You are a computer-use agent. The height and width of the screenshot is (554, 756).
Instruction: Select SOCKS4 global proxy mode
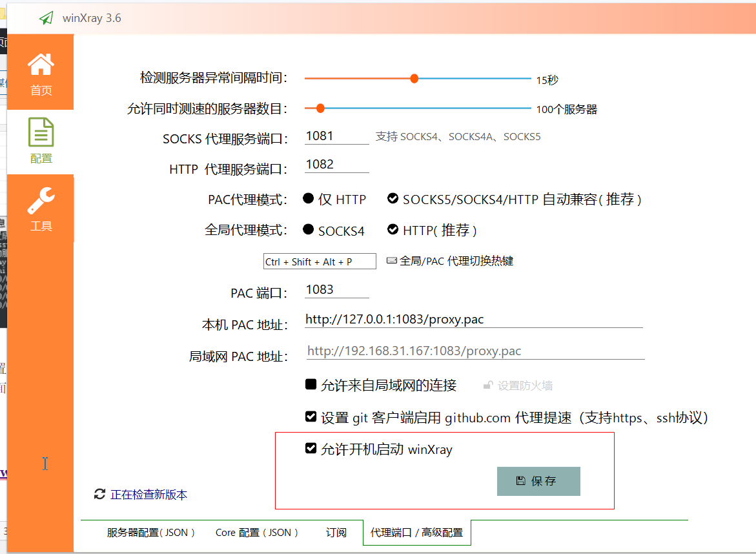pos(308,229)
